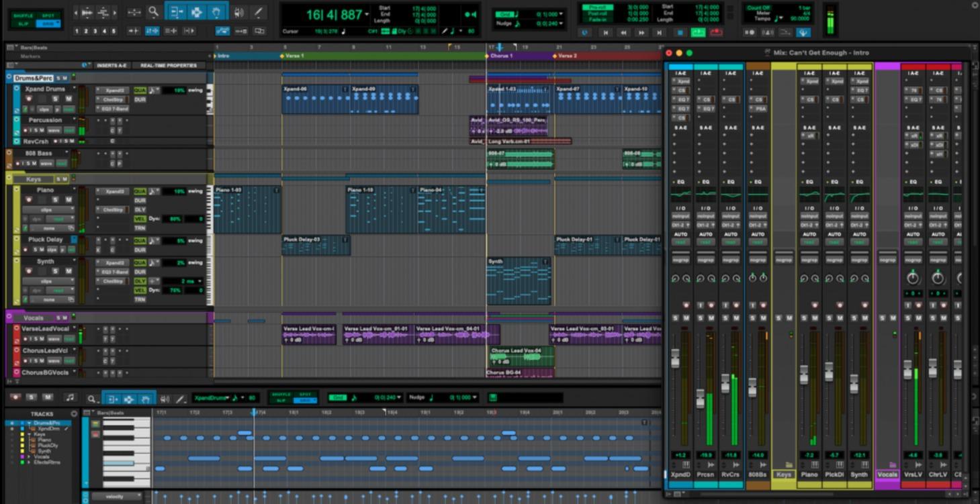
Task: Open the Tracks list options menu circle
Action: [75, 414]
